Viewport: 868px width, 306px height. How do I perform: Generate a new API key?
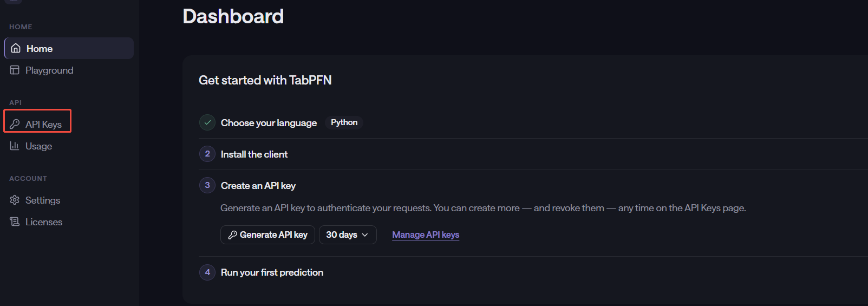267,235
